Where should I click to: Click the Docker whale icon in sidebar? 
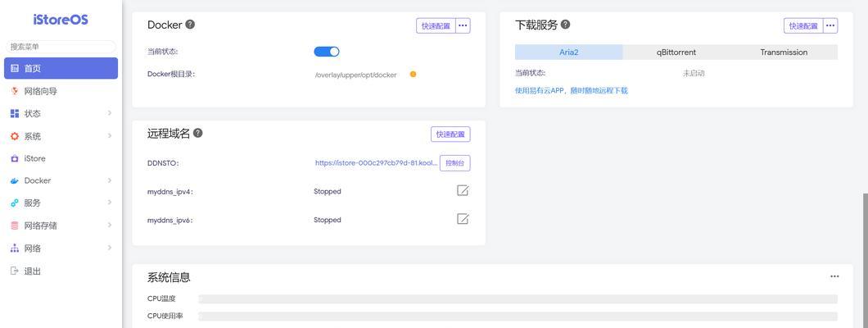point(15,180)
